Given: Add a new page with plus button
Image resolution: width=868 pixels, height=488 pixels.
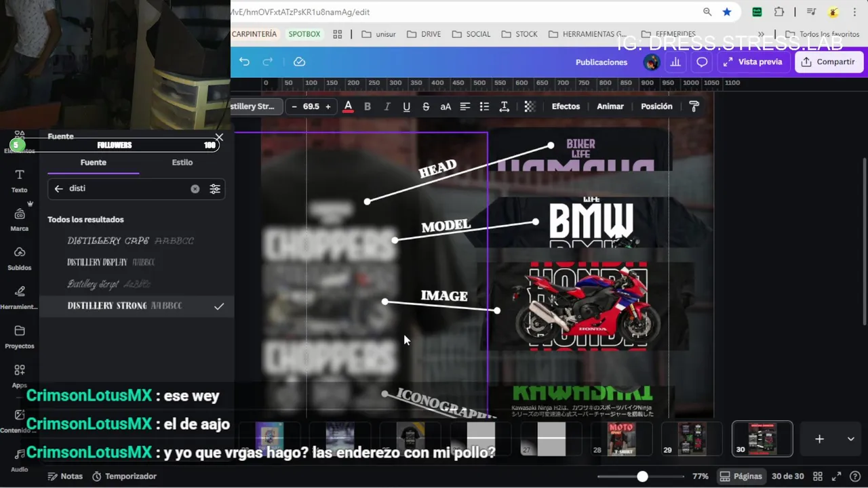Looking at the screenshot, I should (x=819, y=439).
